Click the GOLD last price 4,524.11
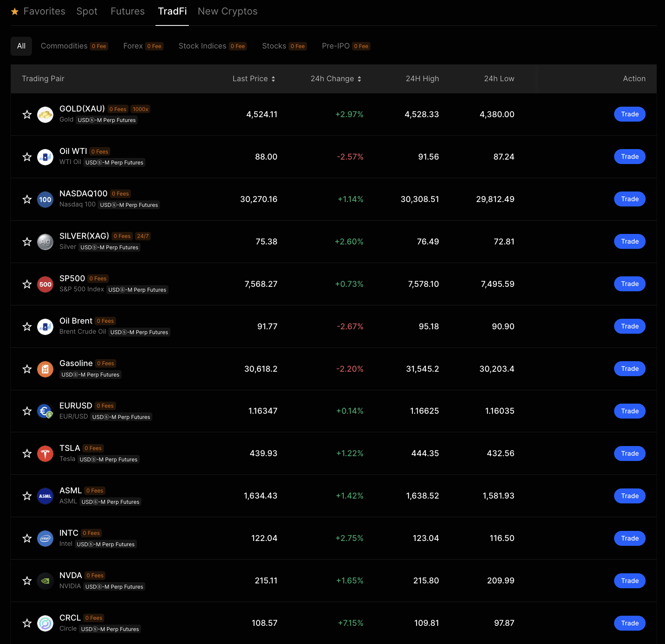 click(262, 114)
